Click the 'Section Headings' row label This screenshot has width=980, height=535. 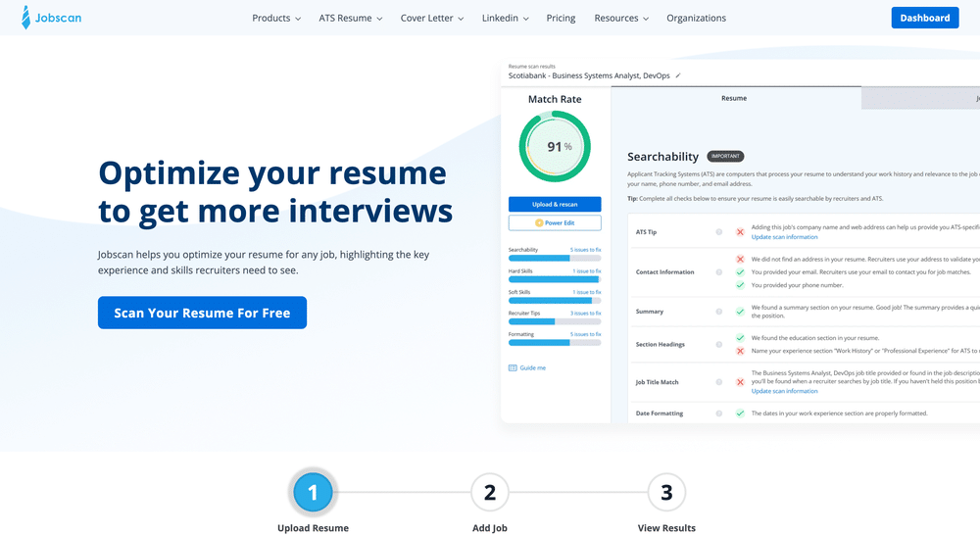point(660,344)
